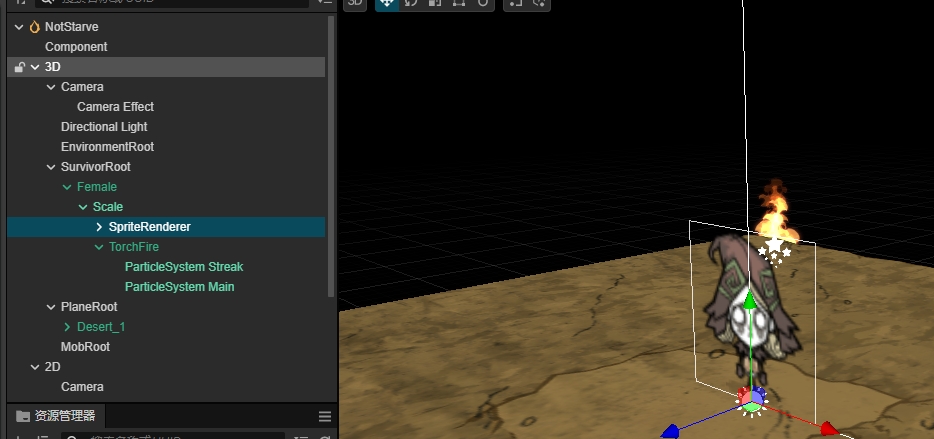Select the ParticleSystem Streak node

(184, 267)
